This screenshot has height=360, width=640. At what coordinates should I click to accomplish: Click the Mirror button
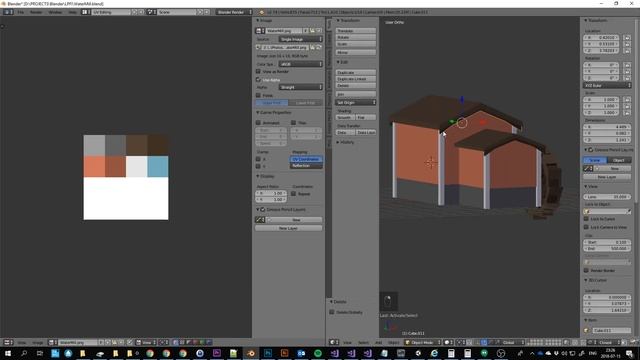pyautogui.click(x=356, y=52)
